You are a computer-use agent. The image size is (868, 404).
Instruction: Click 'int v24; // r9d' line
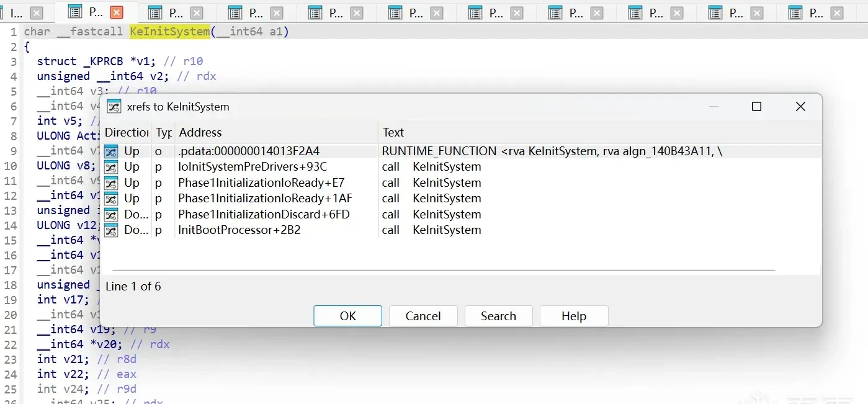pyautogui.click(x=87, y=389)
